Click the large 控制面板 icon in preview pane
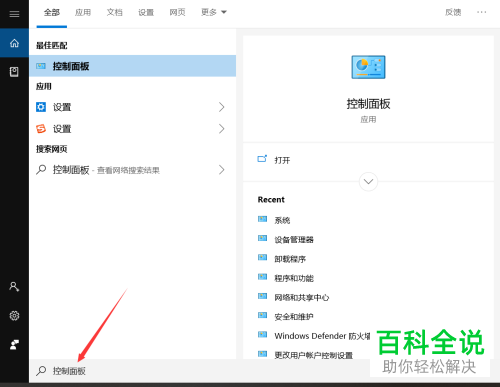 click(368, 67)
